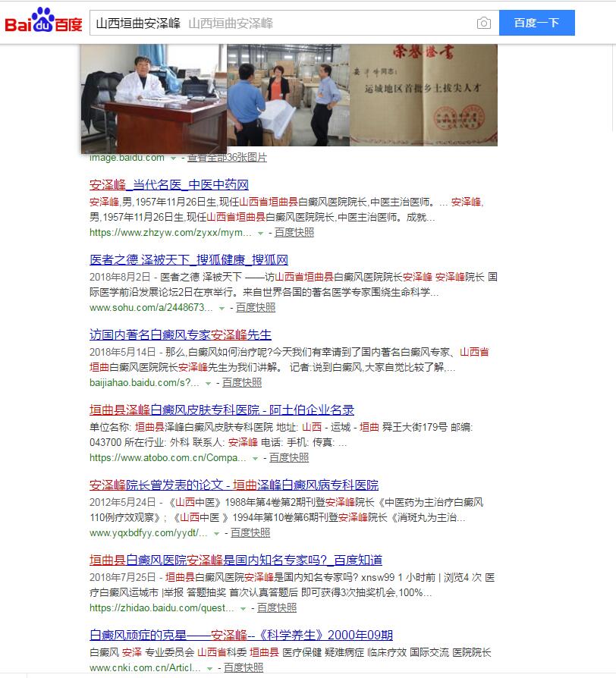Expand arrow beside zhzyw.com URL
The width and height of the screenshot is (616, 678).
click(260, 233)
